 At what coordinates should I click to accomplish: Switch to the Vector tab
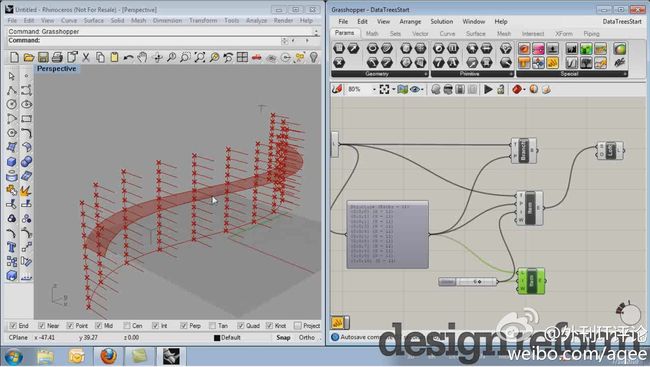tap(420, 34)
